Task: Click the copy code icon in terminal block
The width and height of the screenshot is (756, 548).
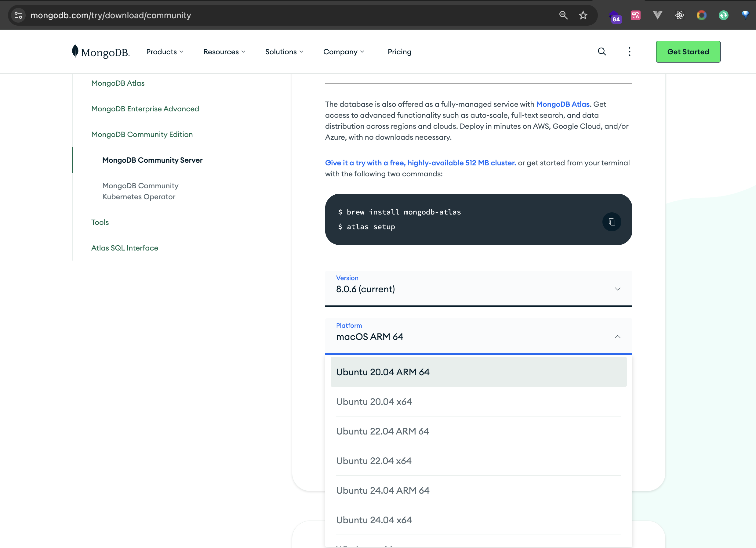Action: coord(611,222)
